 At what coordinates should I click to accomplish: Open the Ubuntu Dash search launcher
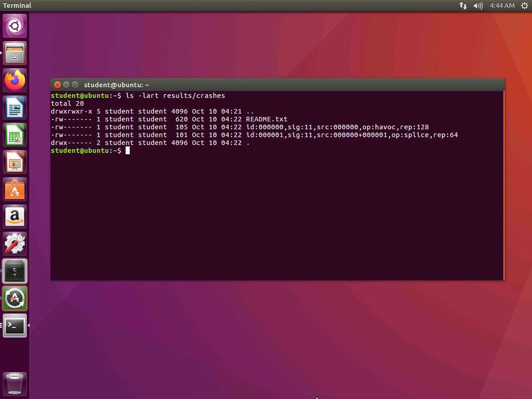tap(15, 26)
